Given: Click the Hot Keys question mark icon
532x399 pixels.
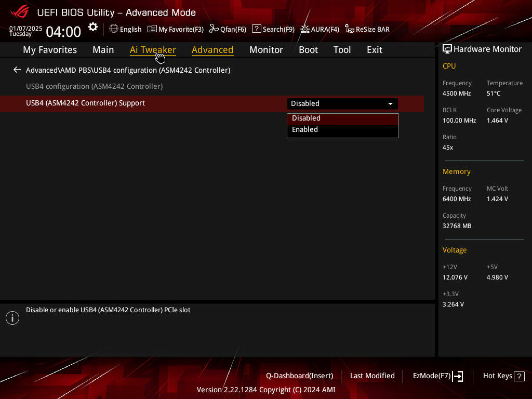Looking at the screenshot, I should click(x=519, y=376).
